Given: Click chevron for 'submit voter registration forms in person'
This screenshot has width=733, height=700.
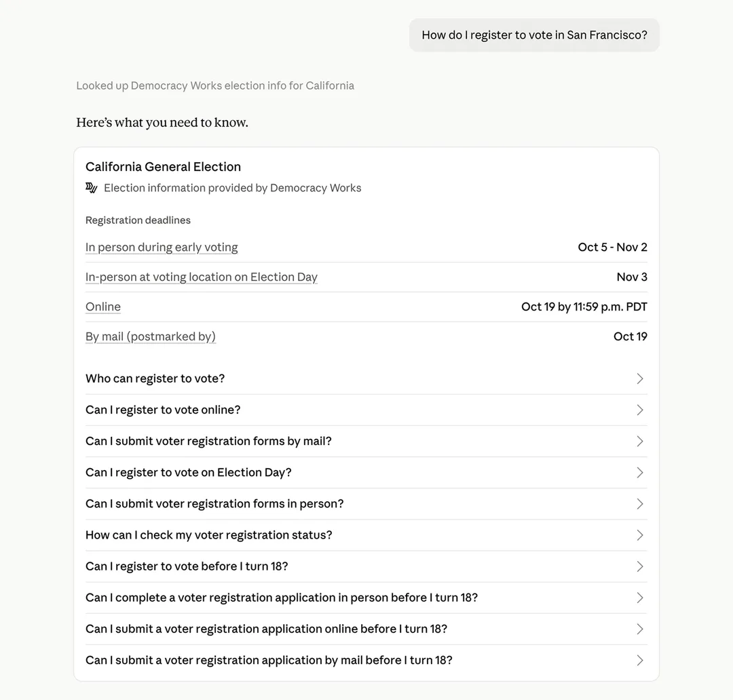Looking at the screenshot, I should tap(640, 504).
